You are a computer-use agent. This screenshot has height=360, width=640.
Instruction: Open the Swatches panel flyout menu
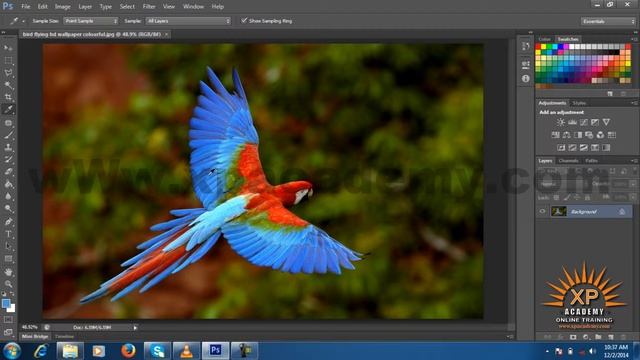point(634,39)
